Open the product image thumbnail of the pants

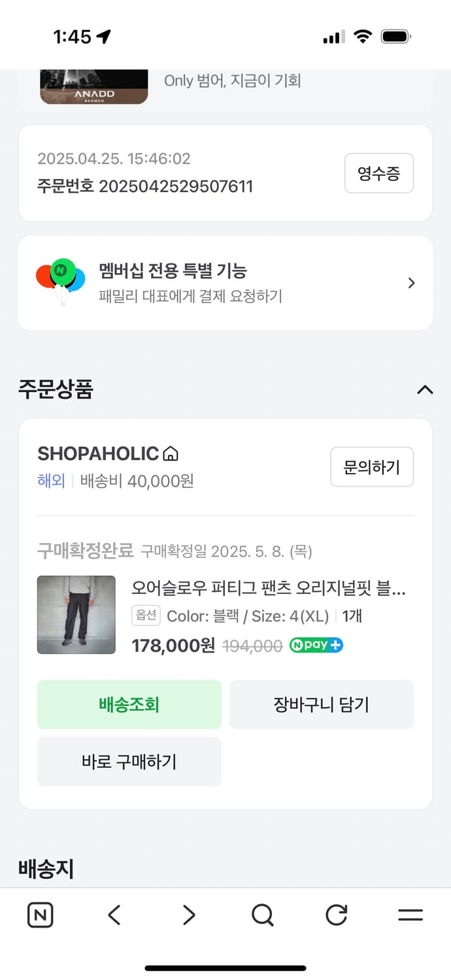coord(76,614)
